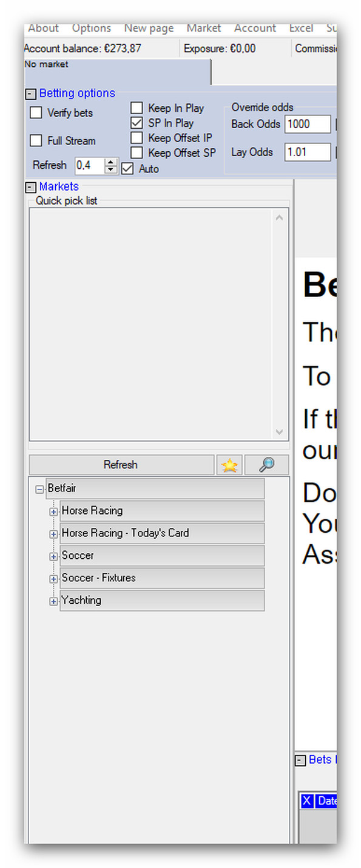Collapse the Markets section
Image resolution: width=361 pixels, height=868 pixels.
[30, 188]
